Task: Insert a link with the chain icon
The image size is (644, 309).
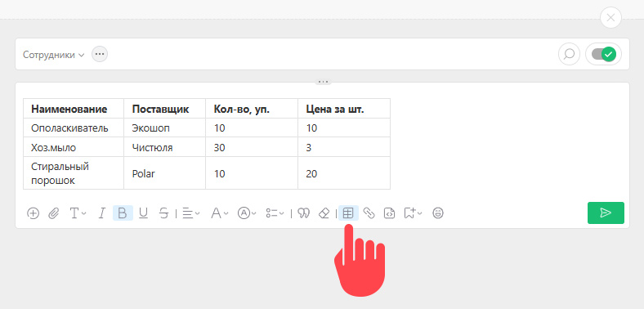Action: (x=369, y=213)
